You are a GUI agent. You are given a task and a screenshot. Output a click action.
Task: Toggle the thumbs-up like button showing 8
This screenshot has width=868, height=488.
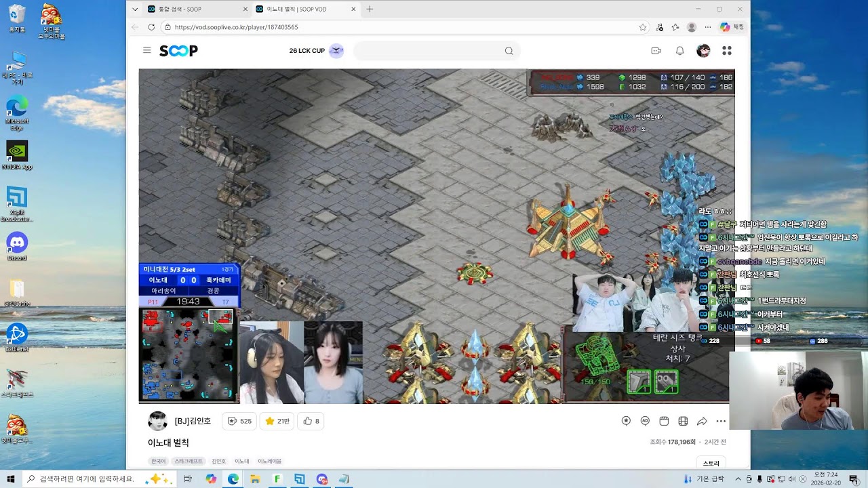click(x=311, y=421)
